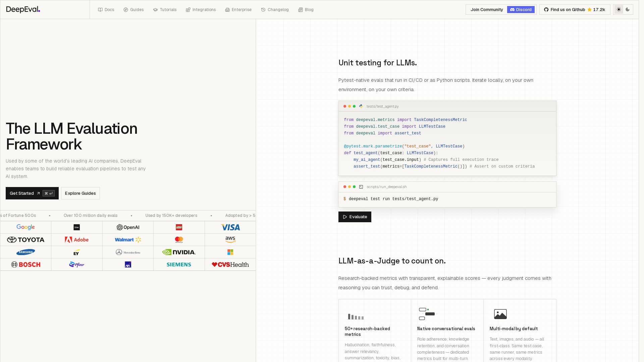
Task: Click the bar chart research-backed metrics icon
Action: pyautogui.click(x=356, y=316)
